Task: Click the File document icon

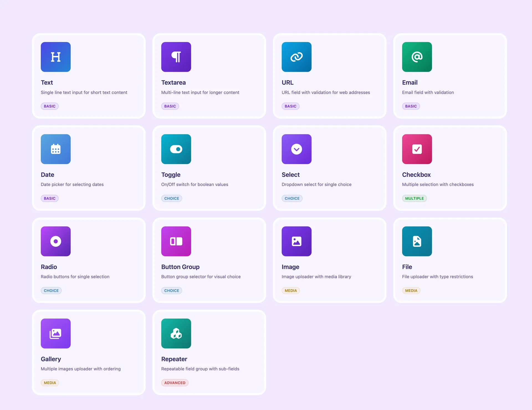Action: point(417,241)
